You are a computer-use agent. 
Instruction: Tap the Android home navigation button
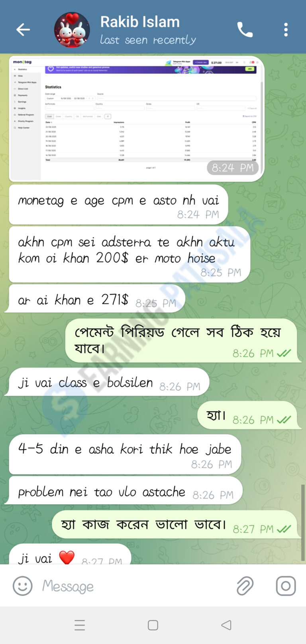[x=153, y=625]
